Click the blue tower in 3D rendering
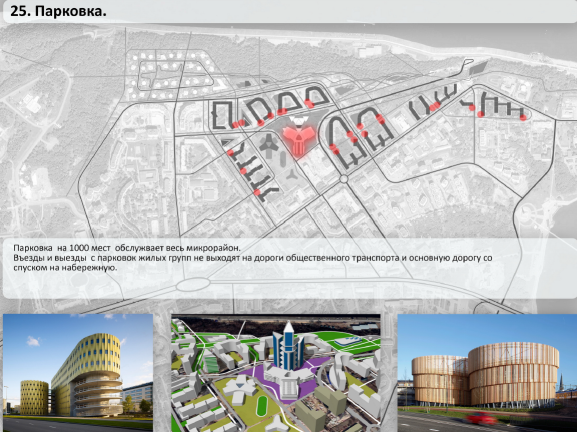 (x=288, y=346)
